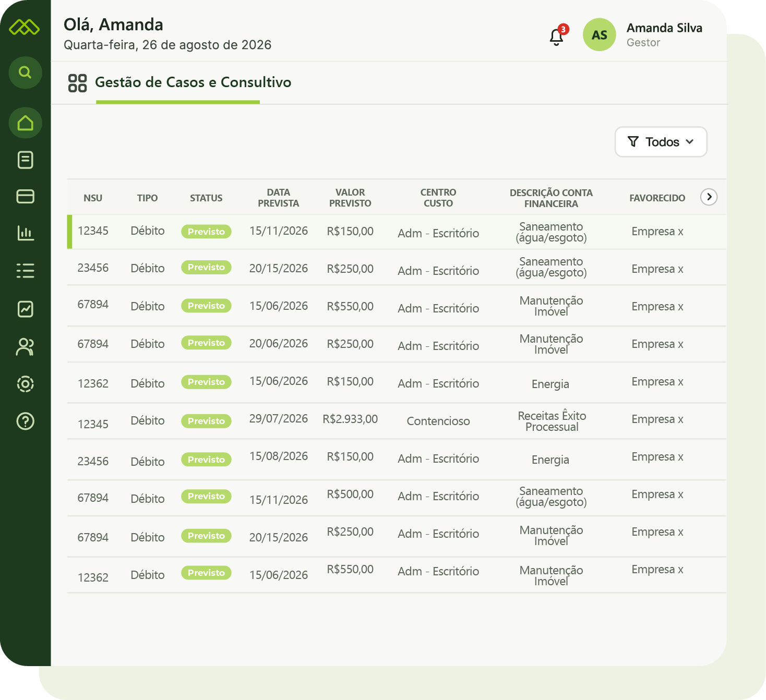Click Energia in the 15/08/2026 row
Viewport: 766px width, 700px height.
coord(550,460)
